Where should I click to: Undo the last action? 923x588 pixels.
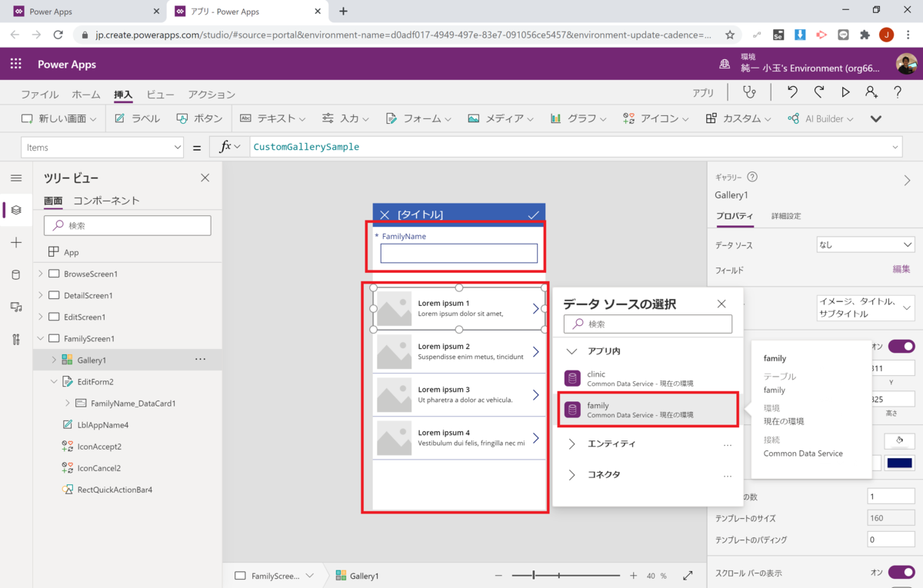pyautogui.click(x=792, y=92)
